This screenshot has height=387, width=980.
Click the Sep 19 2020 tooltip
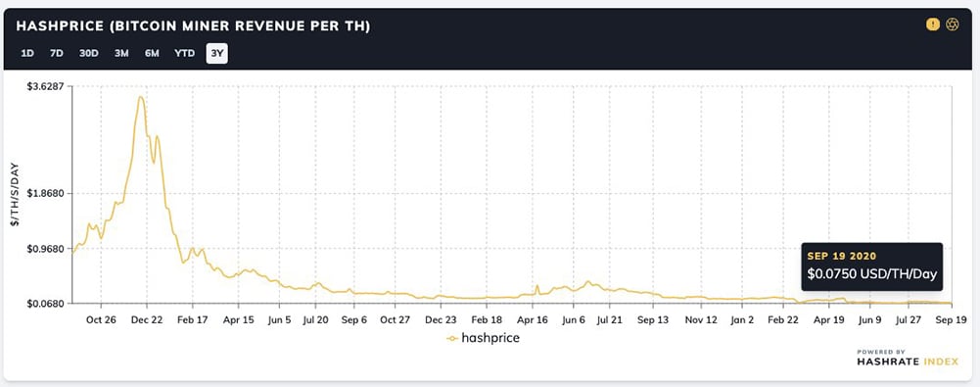(x=872, y=266)
